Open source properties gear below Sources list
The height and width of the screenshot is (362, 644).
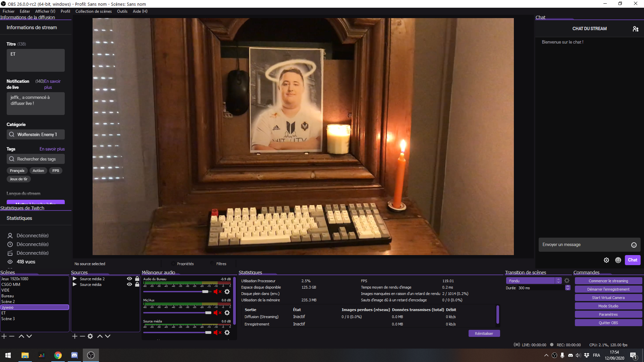(x=90, y=336)
